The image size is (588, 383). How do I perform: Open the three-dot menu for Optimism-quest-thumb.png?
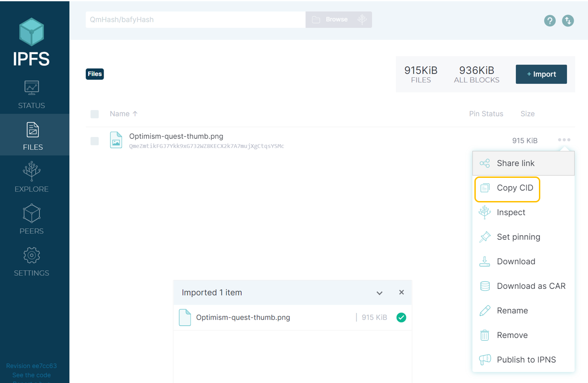564,140
